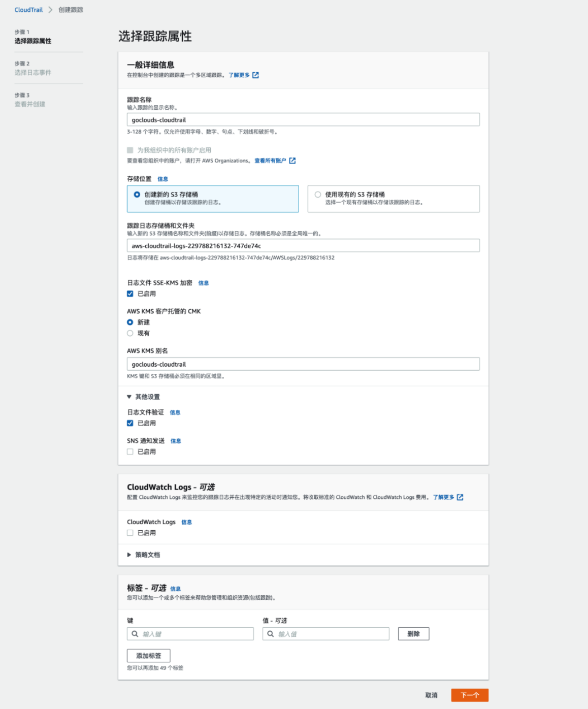Image resolution: width=588 pixels, height=709 pixels.
Task: Click the 创建跟踪 breadcrumb text
Action: (x=71, y=10)
